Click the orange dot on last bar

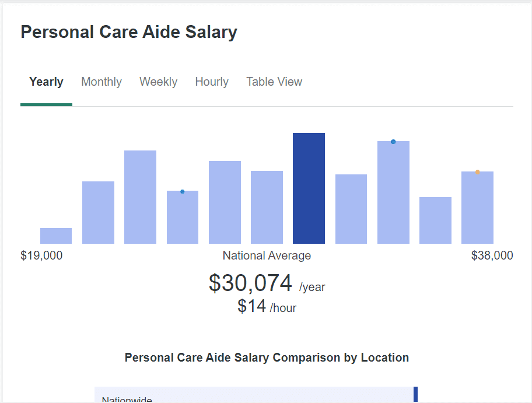tap(477, 172)
